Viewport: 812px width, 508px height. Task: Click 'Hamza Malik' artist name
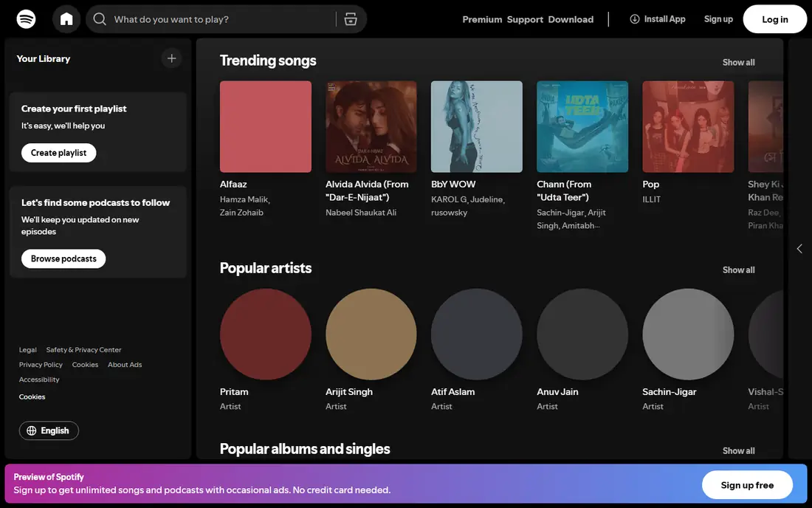(x=244, y=199)
